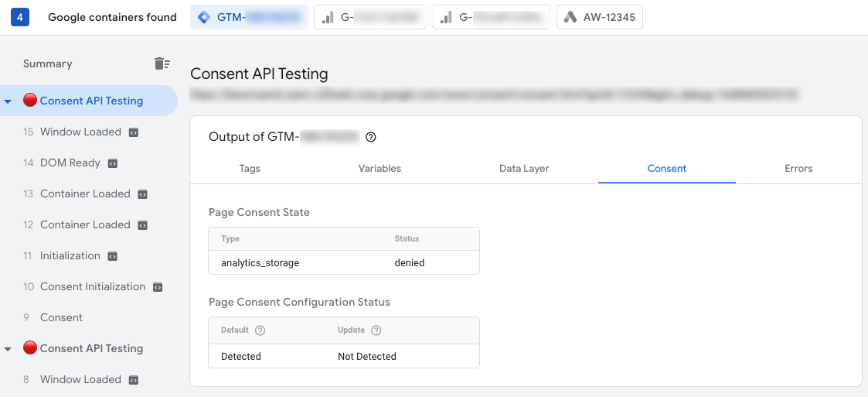Screen dimensions: 868x397
Task: Click code icon beside 15 Window Loaded
Action: pos(134,132)
